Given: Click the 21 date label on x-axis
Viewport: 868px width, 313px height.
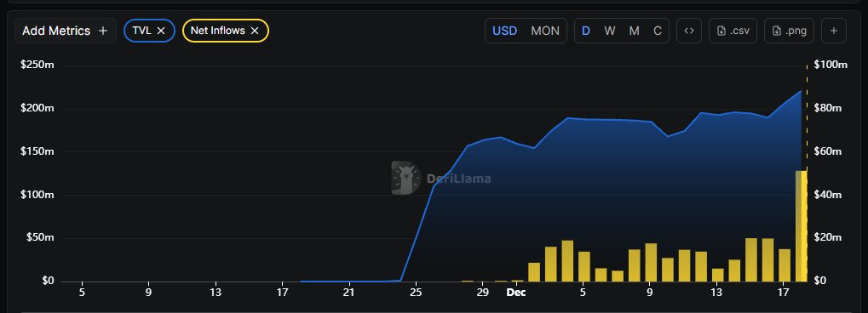Looking at the screenshot, I should 348,292.
